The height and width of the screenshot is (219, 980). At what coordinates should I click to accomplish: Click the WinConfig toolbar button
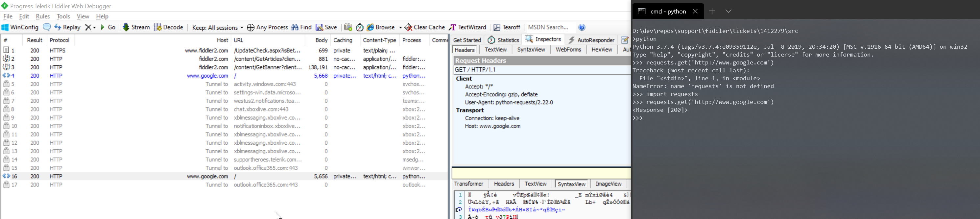[x=20, y=27]
